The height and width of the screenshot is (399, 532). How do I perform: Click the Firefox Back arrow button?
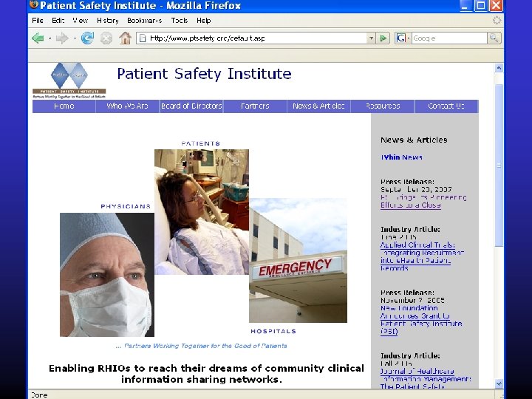38,38
